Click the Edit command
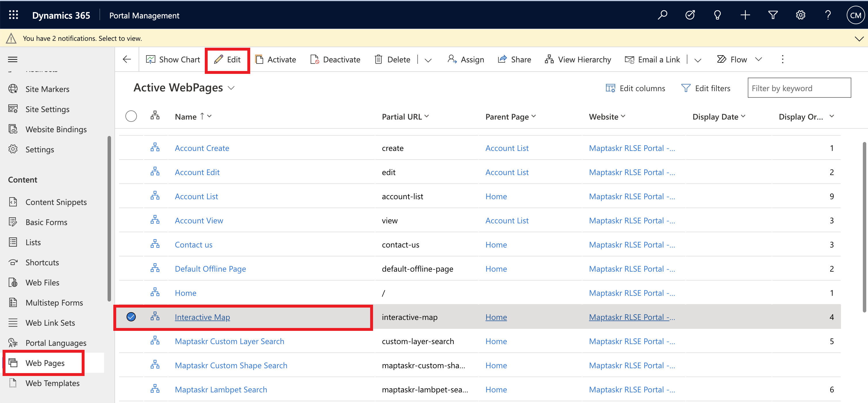The image size is (868, 403). tap(227, 60)
